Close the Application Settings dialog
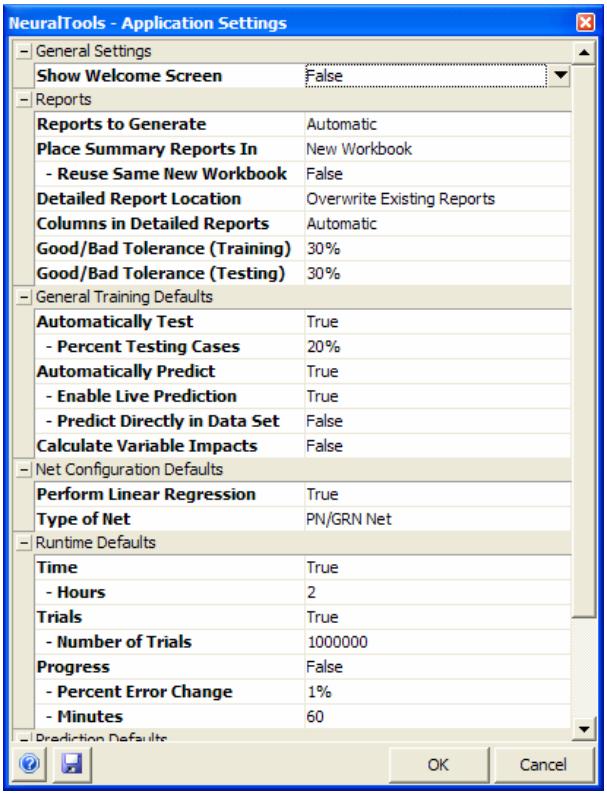607x793 pixels. (x=586, y=23)
